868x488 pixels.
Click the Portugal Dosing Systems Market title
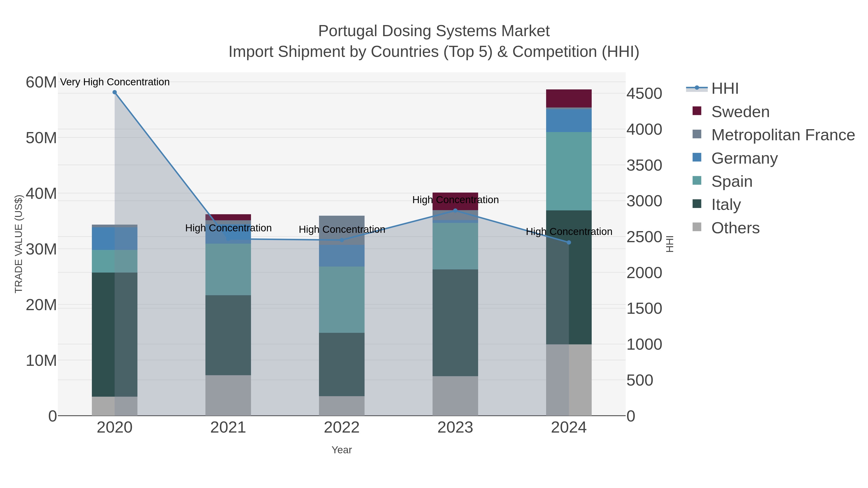click(x=434, y=31)
